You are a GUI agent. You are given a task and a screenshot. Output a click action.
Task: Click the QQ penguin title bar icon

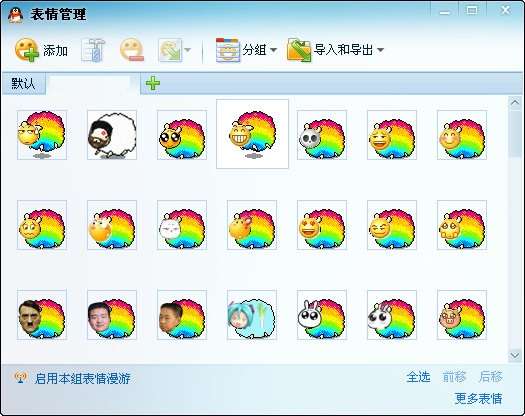point(15,14)
